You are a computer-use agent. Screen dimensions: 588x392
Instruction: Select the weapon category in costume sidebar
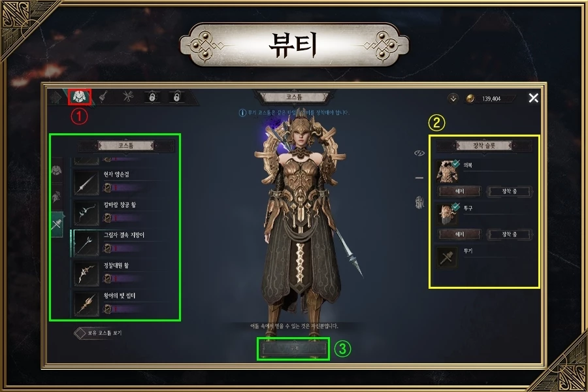pos(57,224)
